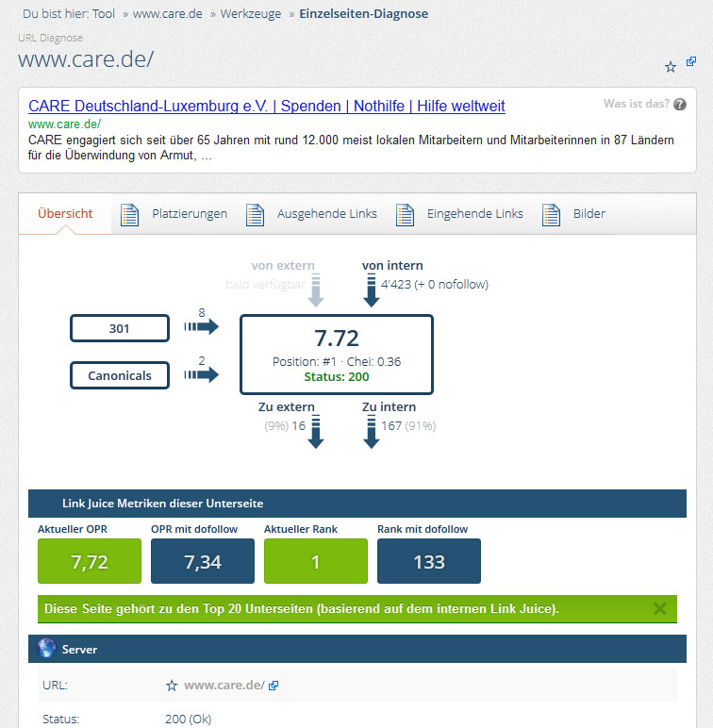The height and width of the screenshot is (728, 713).
Task: Click the globe icon in Server header
Action: pos(46,648)
